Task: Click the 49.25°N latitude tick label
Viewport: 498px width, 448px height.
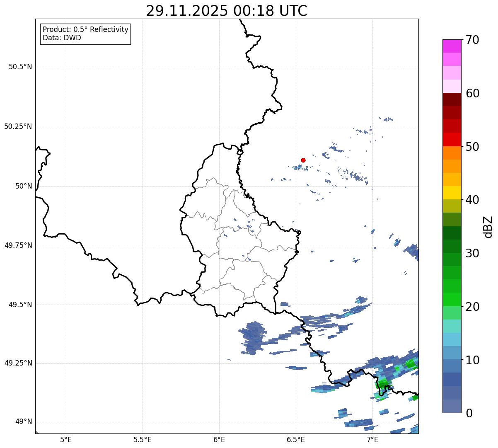Action: 18,363
